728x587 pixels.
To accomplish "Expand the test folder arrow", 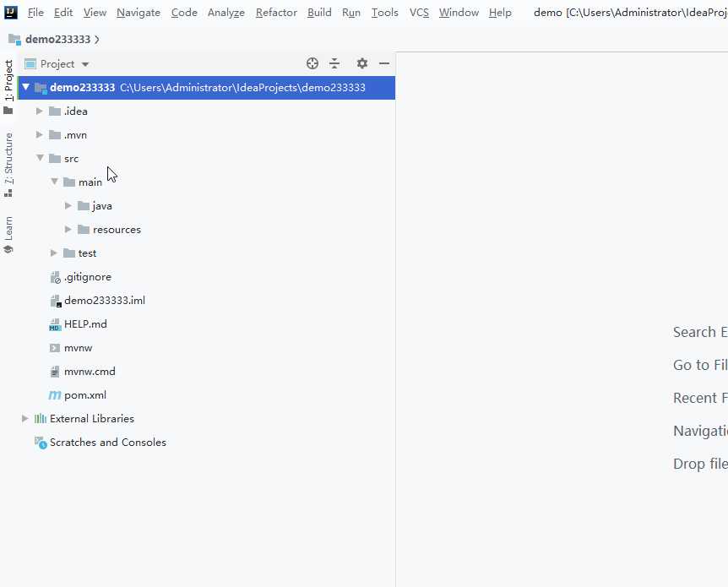I will [x=54, y=253].
